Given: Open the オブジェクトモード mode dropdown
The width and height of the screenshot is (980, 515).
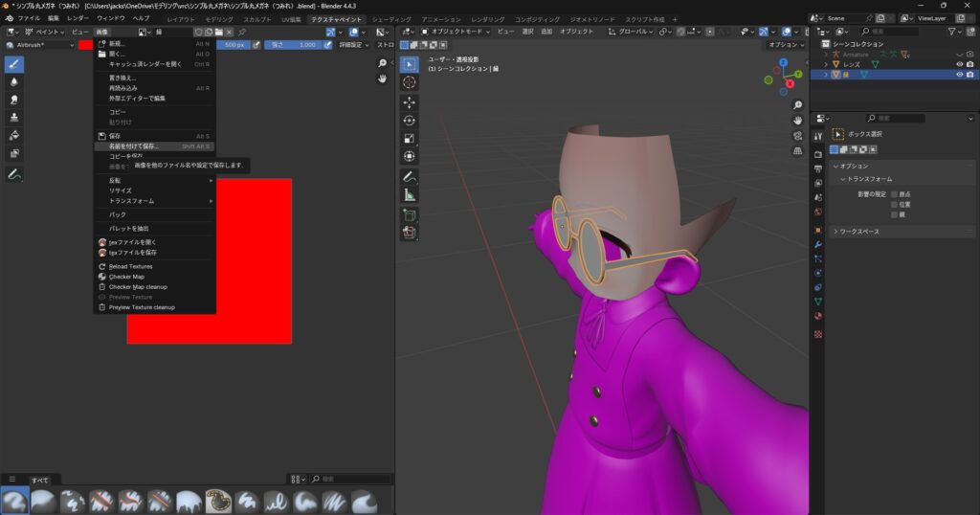Looking at the screenshot, I should pos(456,32).
